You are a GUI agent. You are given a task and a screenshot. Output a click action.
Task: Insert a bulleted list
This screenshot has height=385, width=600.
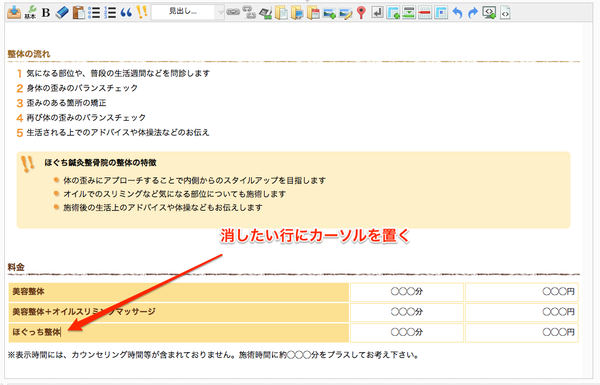point(94,13)
